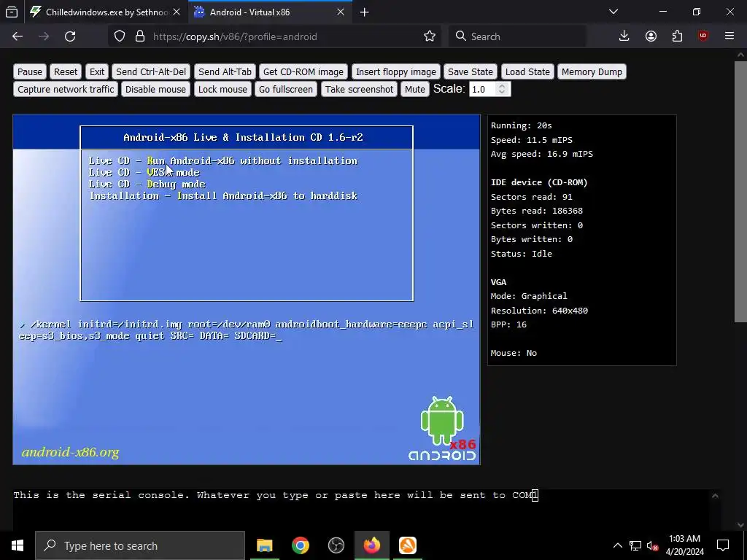
Task: Close the Android - Virtual x86 tab
Action: pyautogui.click(x=341, y=12)
